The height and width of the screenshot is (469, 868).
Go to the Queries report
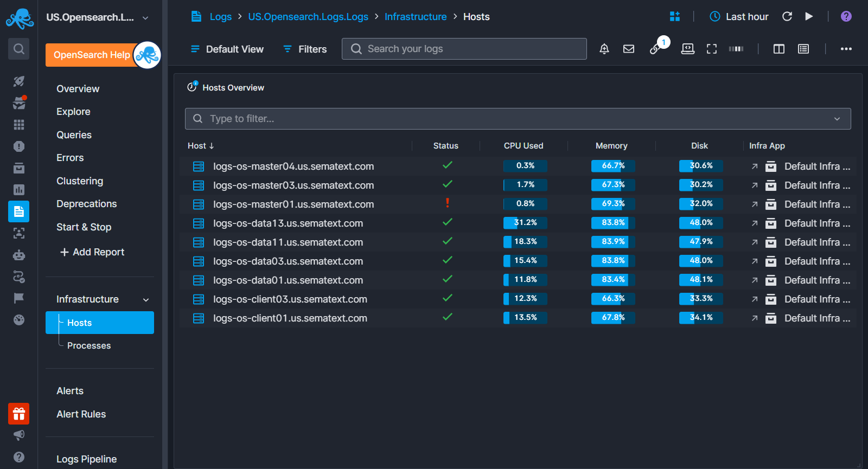coord(74,135)
